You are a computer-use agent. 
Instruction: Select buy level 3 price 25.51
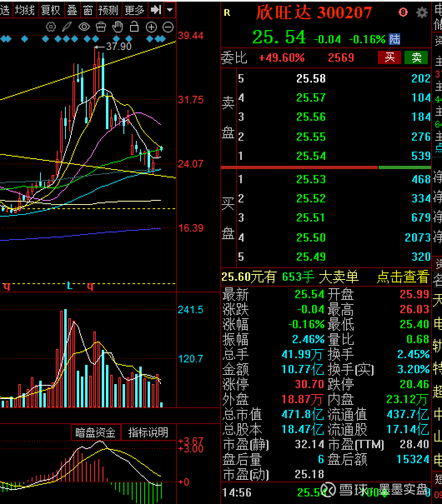[311, 217]
